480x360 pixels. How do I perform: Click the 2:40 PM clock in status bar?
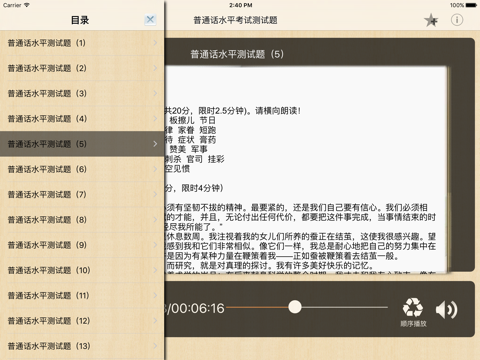240,5
